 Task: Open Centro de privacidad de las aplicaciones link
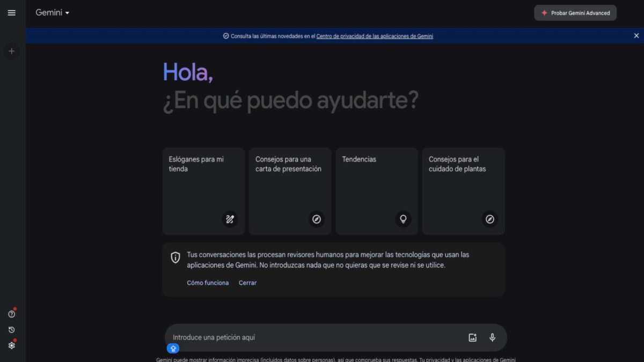click(375, 36)
